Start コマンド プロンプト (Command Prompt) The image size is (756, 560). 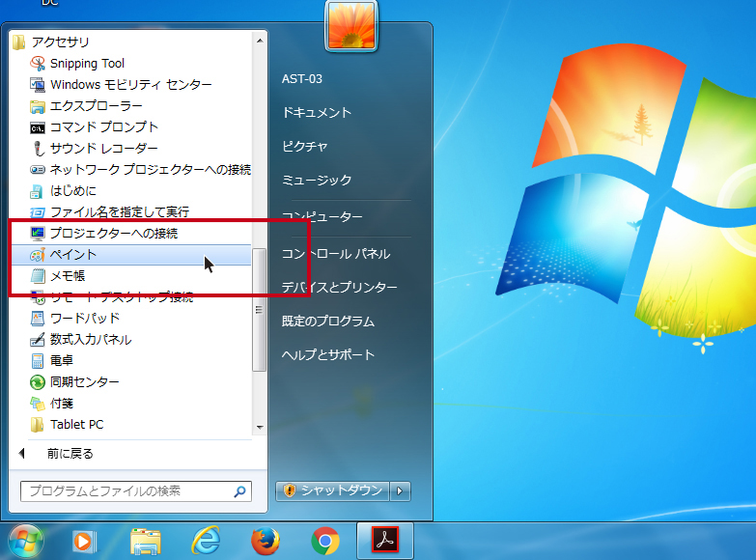tap(103, 126)
